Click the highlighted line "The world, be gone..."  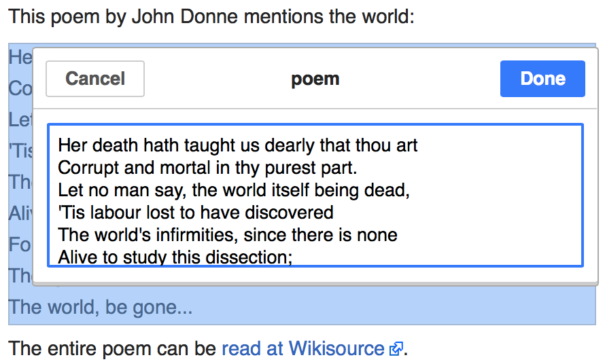(x=101, y=307)
